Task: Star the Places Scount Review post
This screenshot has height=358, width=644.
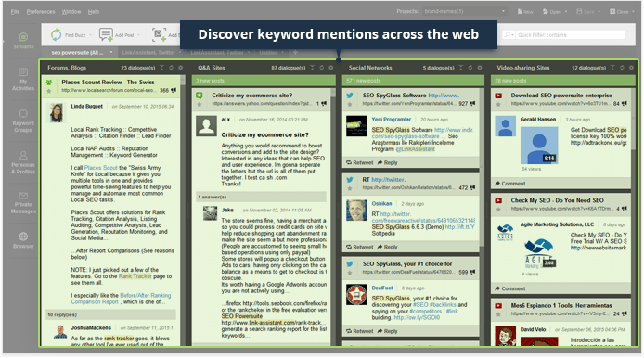Action: [49, 91]
